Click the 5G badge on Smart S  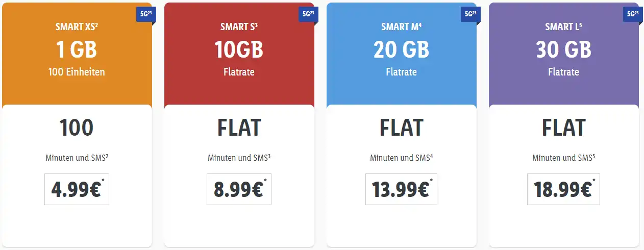click(x=308, y=14)
